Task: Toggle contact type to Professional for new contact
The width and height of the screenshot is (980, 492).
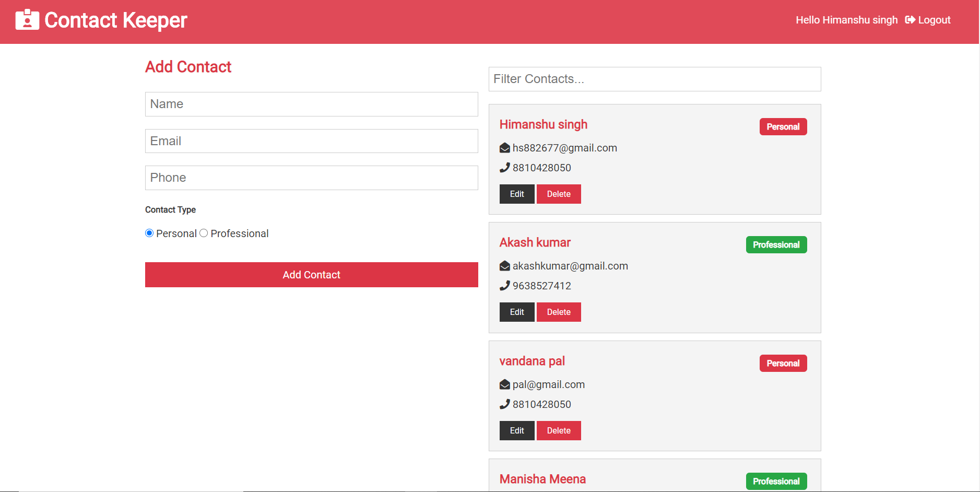Action: [204, 233]
